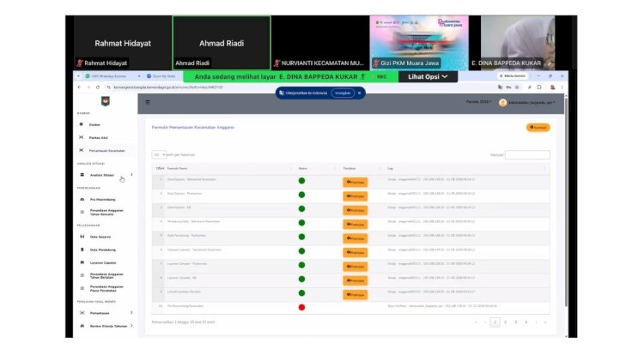Screen dimensions: 644x361
Task: Click the E. DINA BAPPEDA KUKAR video tile
Action: tap(518, 43)
